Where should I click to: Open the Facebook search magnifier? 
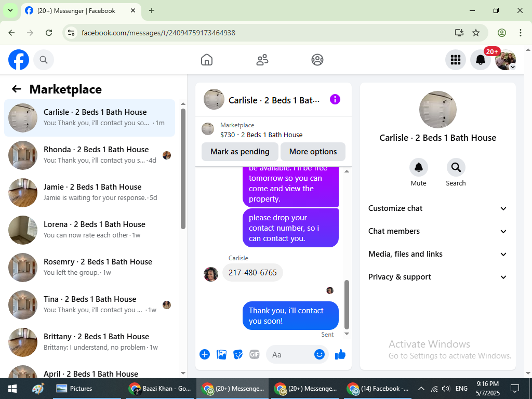tap(44, 60)
